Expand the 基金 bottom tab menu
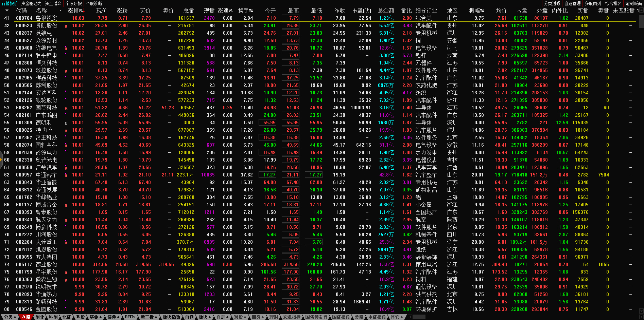The height and width of the screenshot is (320, 644). 95,317
